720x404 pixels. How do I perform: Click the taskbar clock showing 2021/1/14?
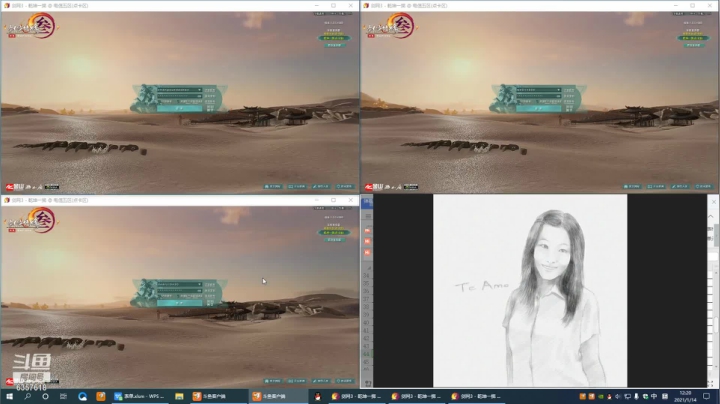[685, 396]
